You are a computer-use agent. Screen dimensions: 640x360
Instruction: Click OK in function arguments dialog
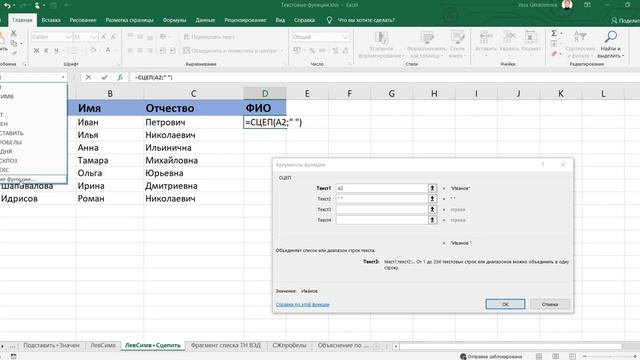pos(505,304)
